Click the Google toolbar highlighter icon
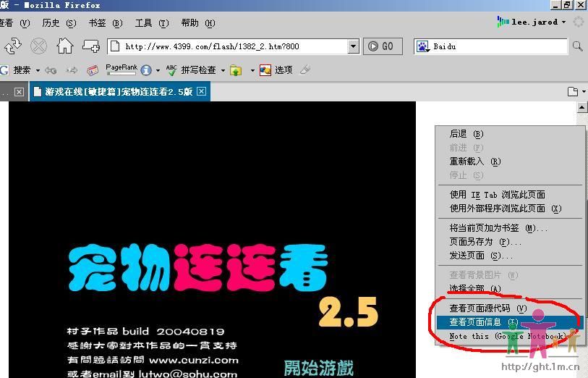Image resolution: width=588 pixels, height=378 pixels. (305, 70)
